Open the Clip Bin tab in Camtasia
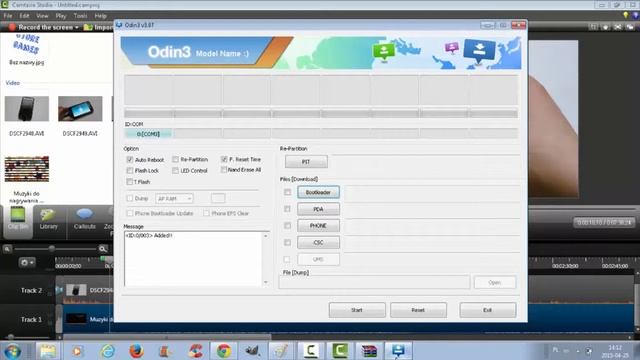This screenshot has width=640, height=360. point(18,220)
